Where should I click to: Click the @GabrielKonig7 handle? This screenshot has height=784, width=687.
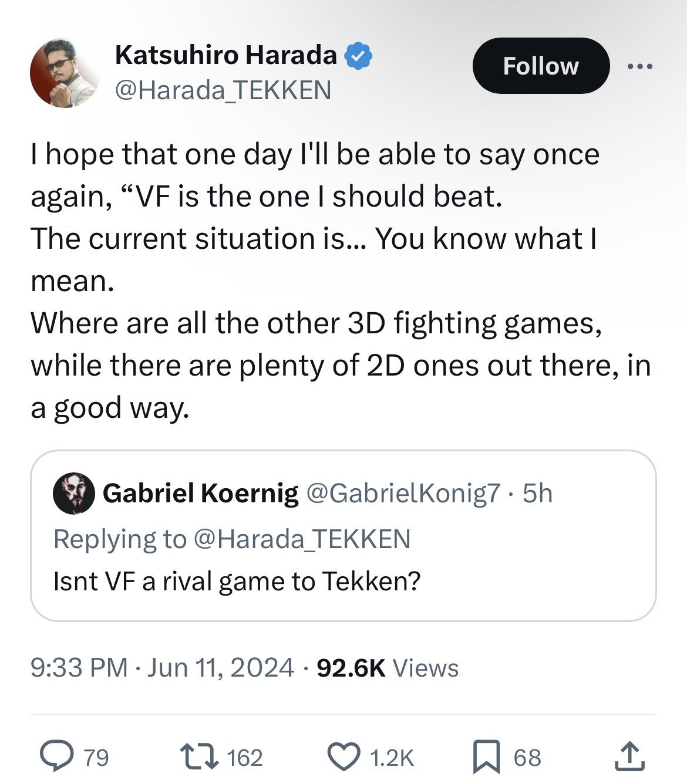[403, 493]
